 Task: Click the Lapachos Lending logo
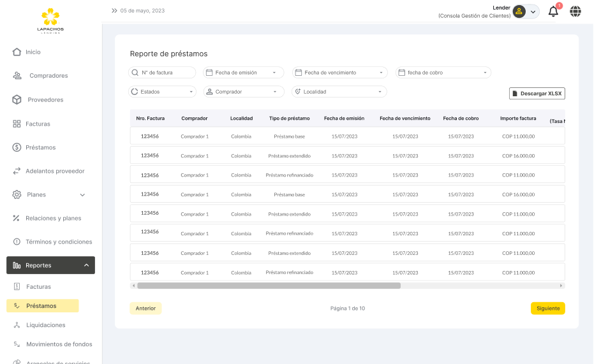tap(50, 20)
